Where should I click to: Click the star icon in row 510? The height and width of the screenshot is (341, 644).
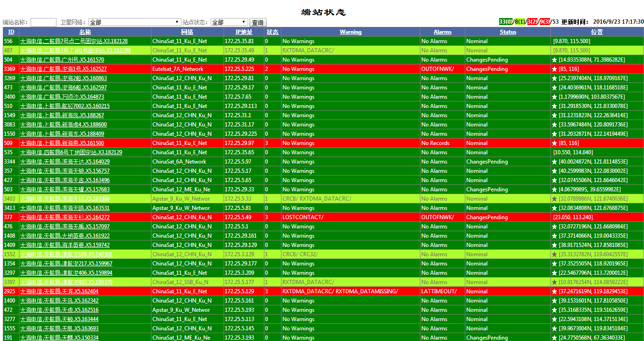554,106
